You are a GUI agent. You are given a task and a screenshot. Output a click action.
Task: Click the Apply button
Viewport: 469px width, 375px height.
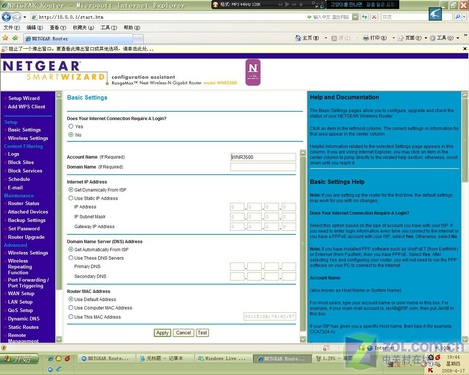point(162,333)
